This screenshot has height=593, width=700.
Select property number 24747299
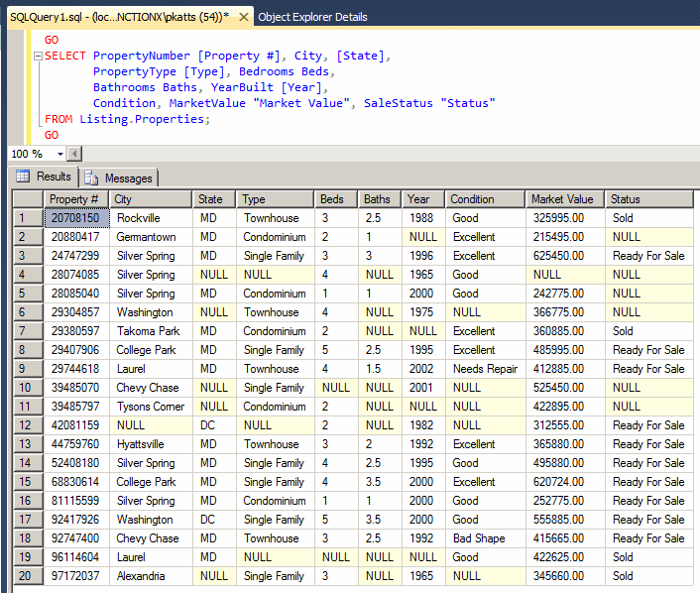pos(76,256)
